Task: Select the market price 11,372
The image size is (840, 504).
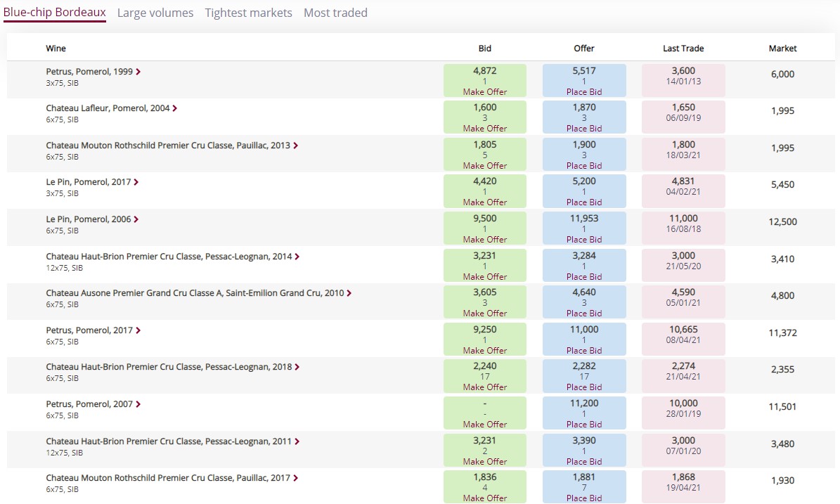Action: (782, 333)
